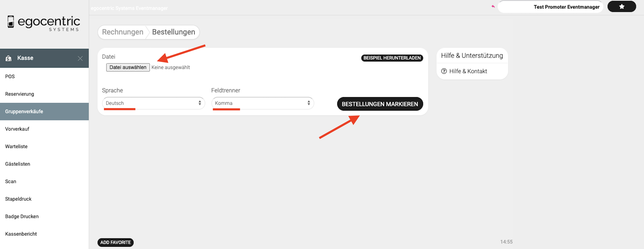Open the Hilfe & Kontakt link
This screenshot has width=644, height=249.
click(468, 71)
